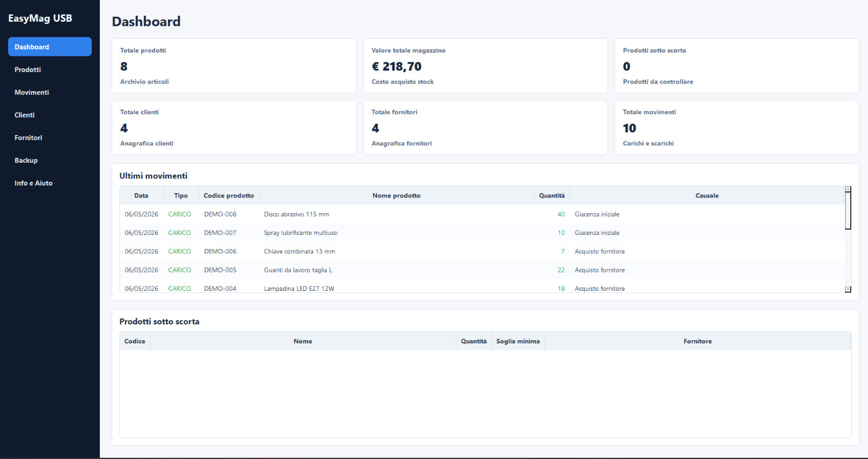Click the Valore totale magazzino card
This screenshot has width=868, height=459.
486,66
